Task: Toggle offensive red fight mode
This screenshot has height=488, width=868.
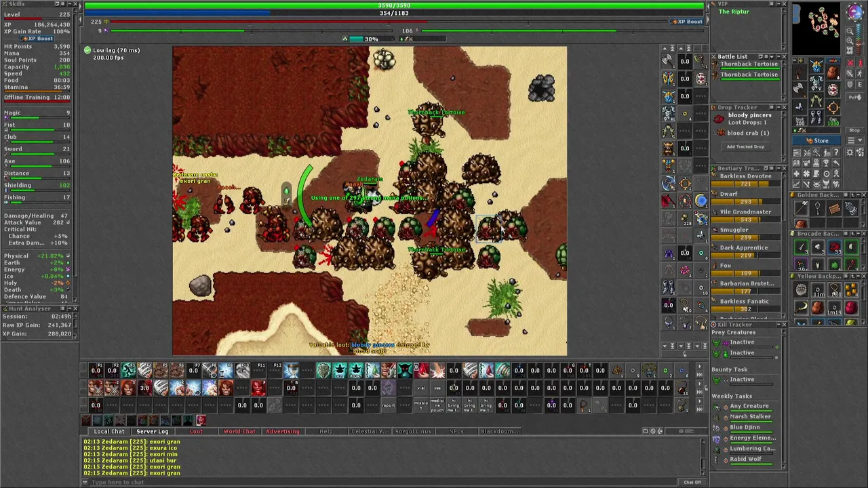Action: tap(850, 62)
